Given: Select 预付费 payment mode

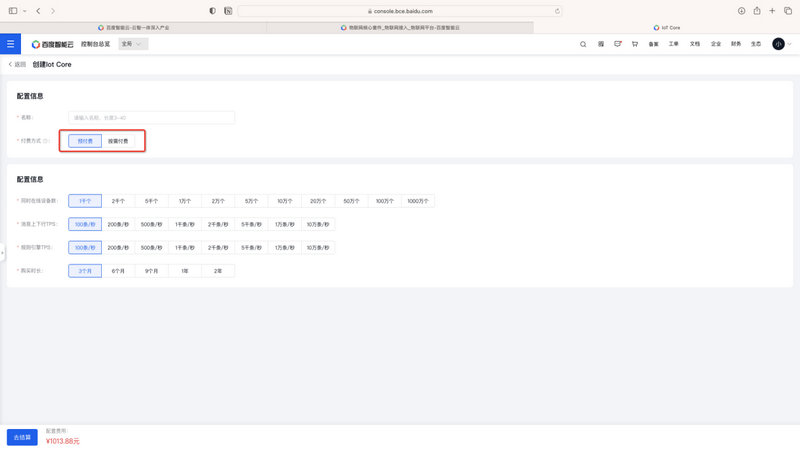Looking at the screenshot, I should pos(85,141).
